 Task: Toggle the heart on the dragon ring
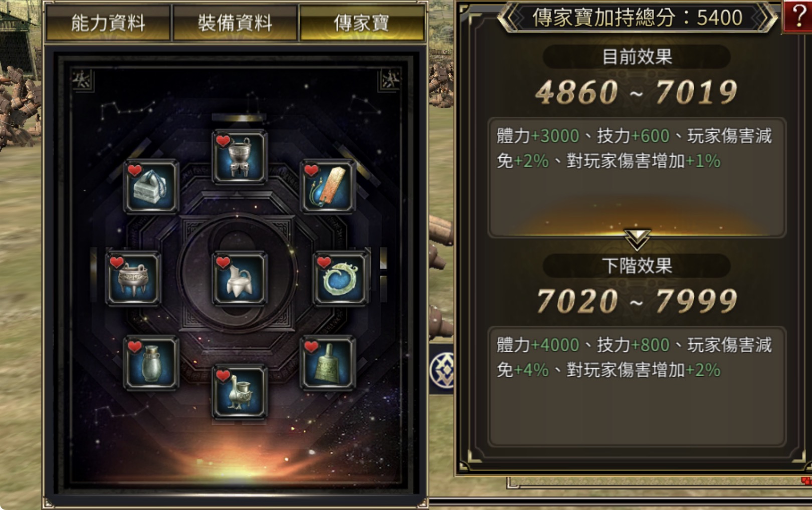(x=324, y=262)
